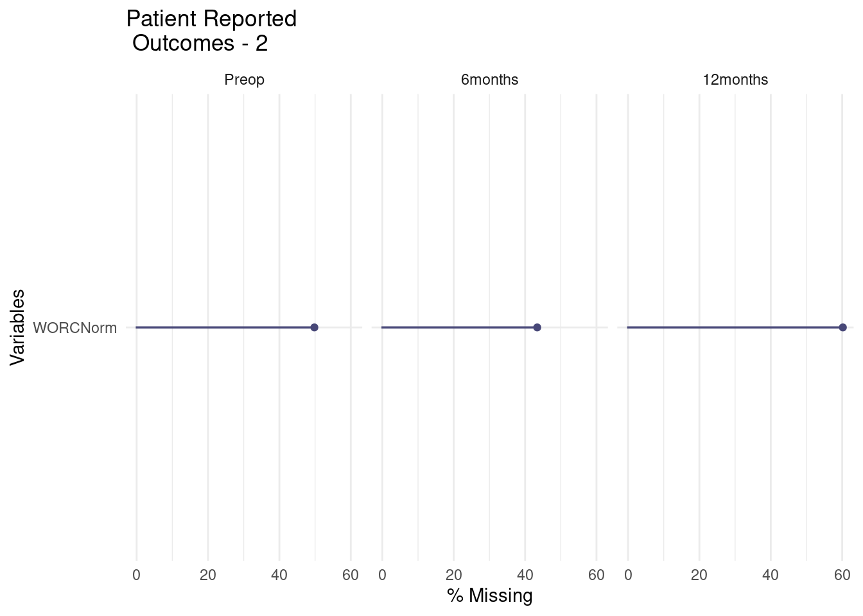
Task: Click the 0 tick in Preop panel
Action: pyautogui.click(x=136, y=575)
